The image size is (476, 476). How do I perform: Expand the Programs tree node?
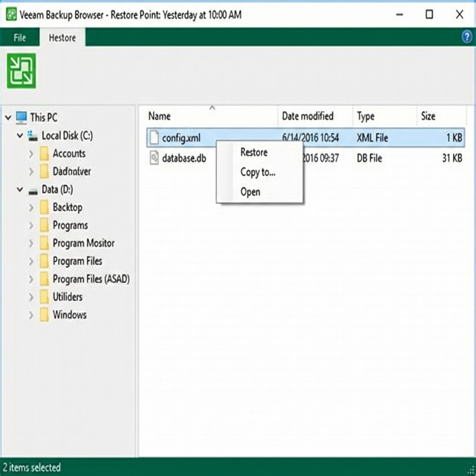(31, 225)
